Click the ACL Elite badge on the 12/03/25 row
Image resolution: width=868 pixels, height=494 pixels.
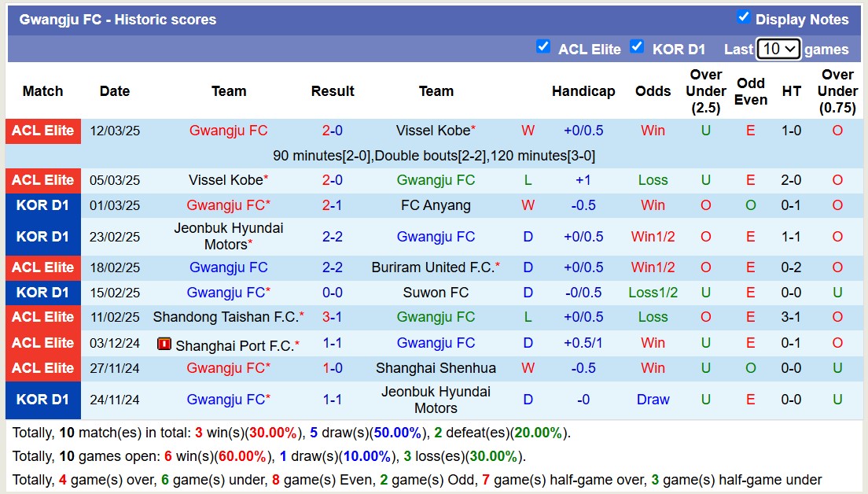point(43,131)
